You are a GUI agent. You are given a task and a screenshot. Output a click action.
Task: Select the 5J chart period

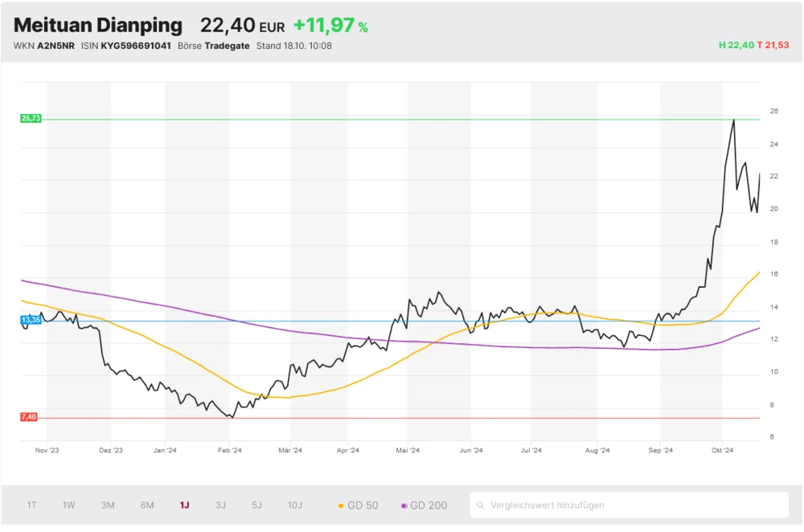[256, 505]
